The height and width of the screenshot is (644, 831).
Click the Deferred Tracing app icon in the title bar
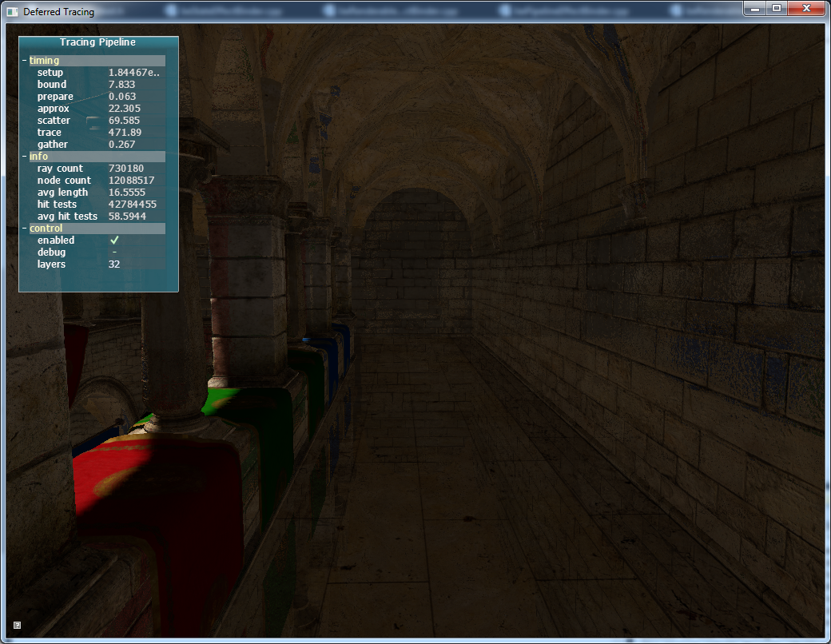(12, 12)
